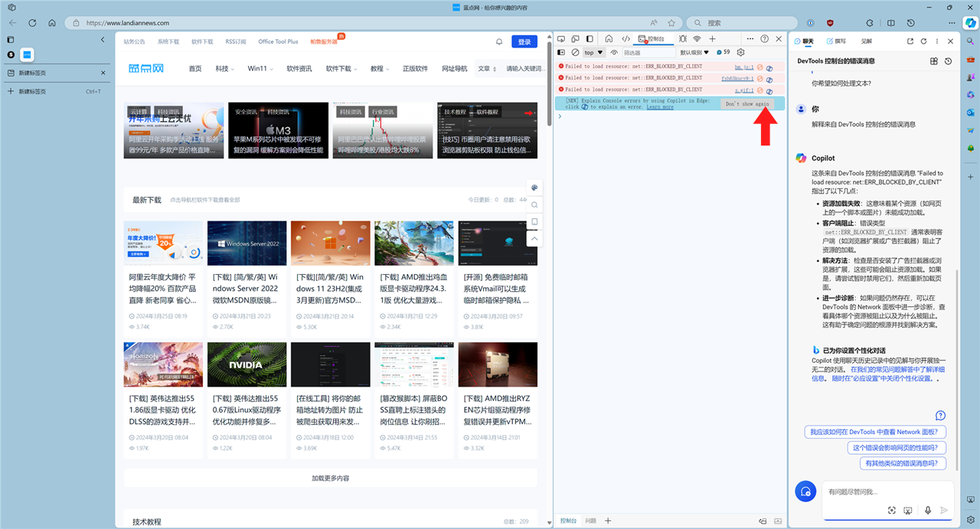Open the default log levels dropdown

694,53
